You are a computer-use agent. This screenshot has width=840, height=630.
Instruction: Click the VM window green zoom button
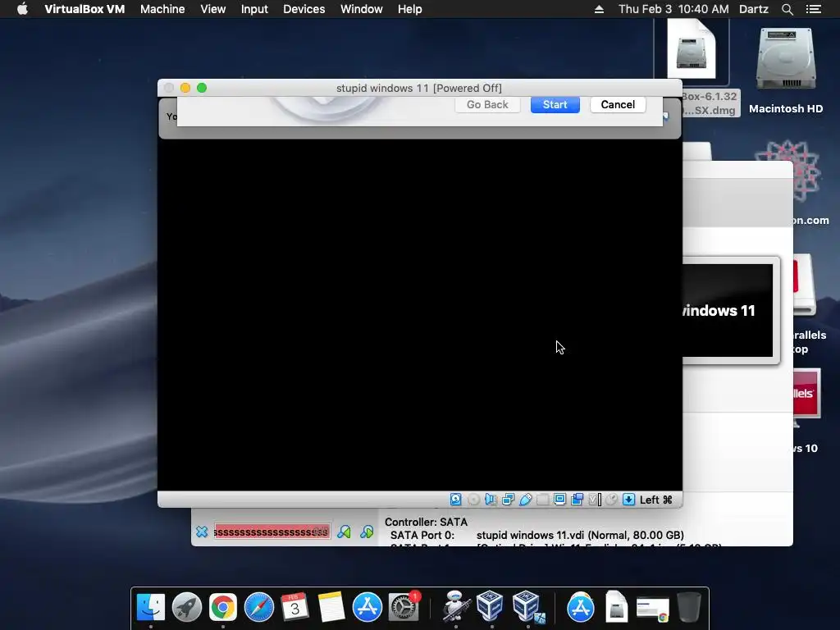pos(202,88)
